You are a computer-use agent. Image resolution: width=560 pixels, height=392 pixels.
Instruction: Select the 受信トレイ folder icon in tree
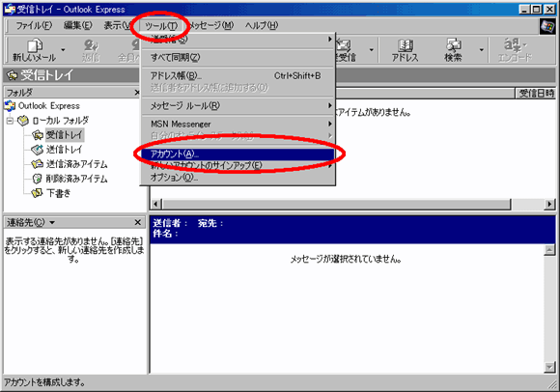click(x=37, y=135)
